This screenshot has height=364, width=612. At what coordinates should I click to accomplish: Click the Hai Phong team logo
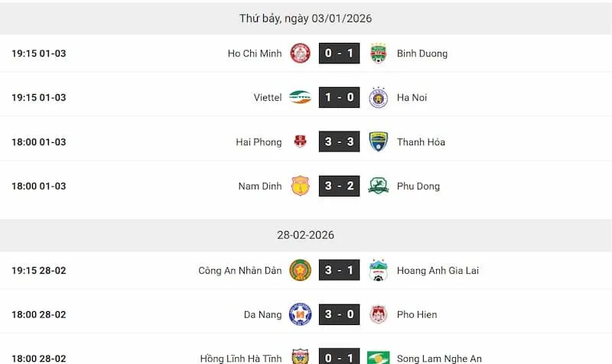click(x=300, y=142)
